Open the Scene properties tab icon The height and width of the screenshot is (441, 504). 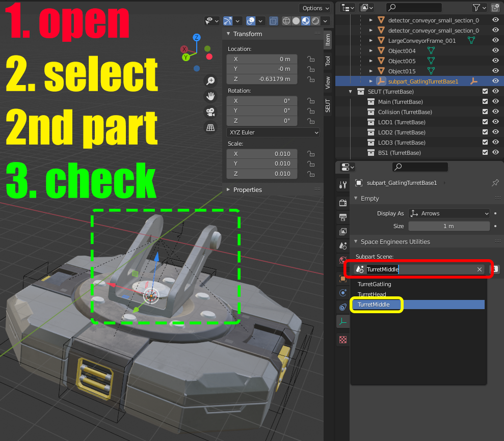click(x=343, y=246)
